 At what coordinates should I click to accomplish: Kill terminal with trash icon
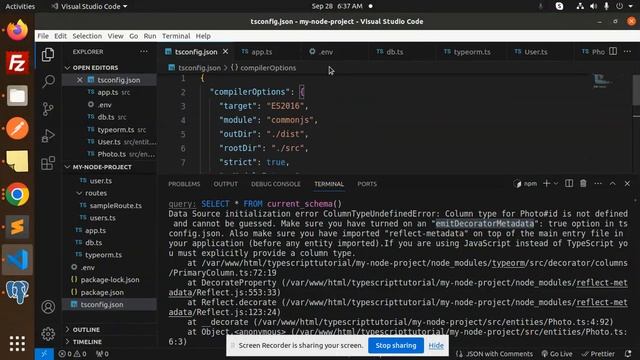[x=583, y=184]
